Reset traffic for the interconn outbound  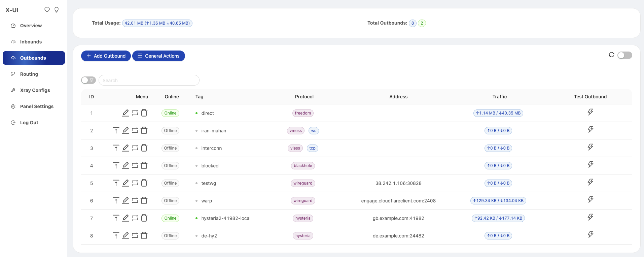coord(135,148)
